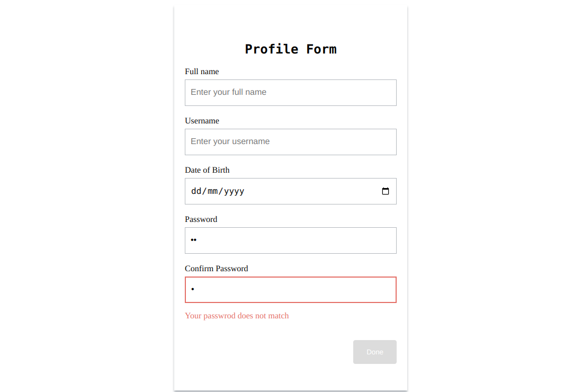Click the Full name label
582x392 pixels.
tap(202, 72)
